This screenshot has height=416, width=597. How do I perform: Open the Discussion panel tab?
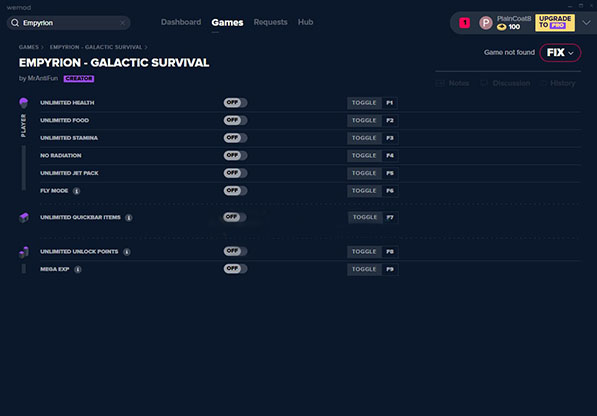[x=505, y=83]
